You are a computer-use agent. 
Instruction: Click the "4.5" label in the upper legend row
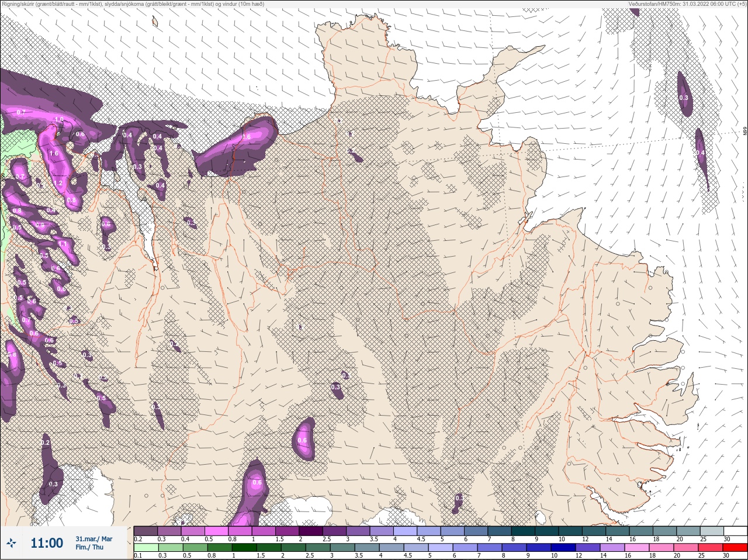click(421, 539)
